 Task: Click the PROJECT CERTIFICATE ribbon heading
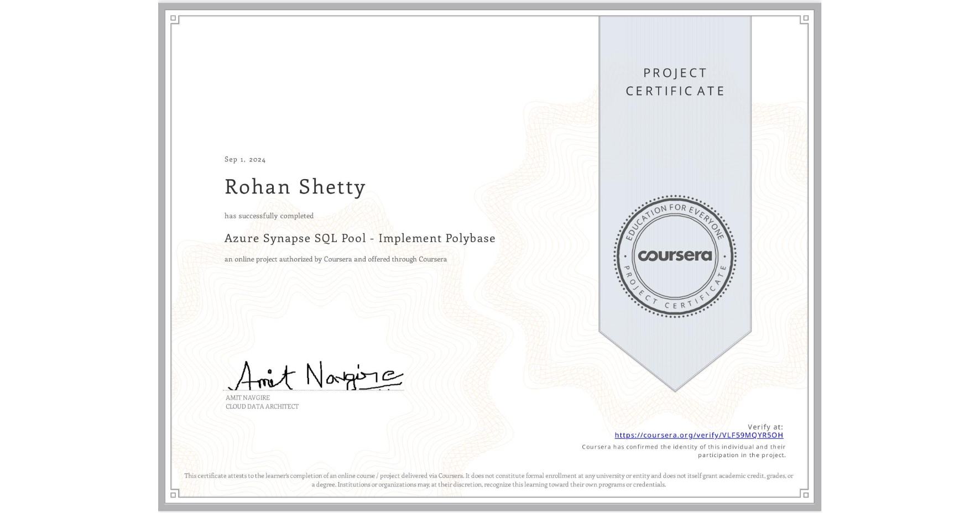click(x=675, y=82)
